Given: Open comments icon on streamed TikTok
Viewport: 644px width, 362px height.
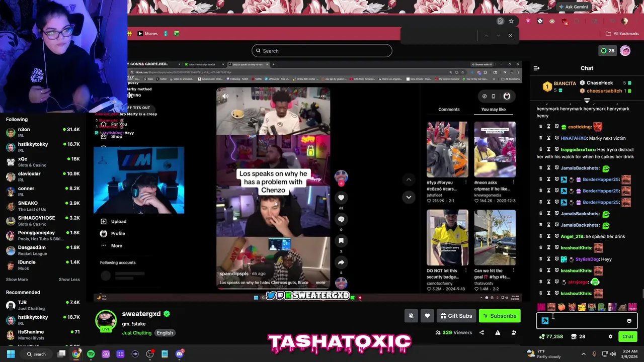Looking at the screenshot, I should [341, 219].
